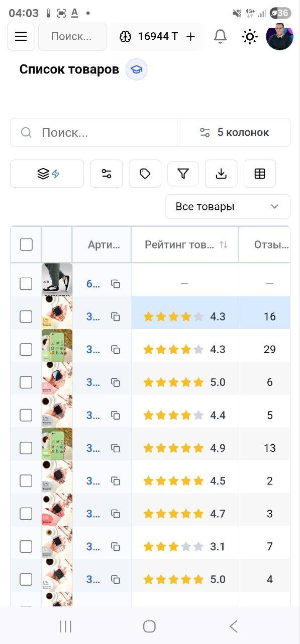The image size is (300, 644).
Task: Check the checkbox of the first product row
Action: click(x=26, y=283)
